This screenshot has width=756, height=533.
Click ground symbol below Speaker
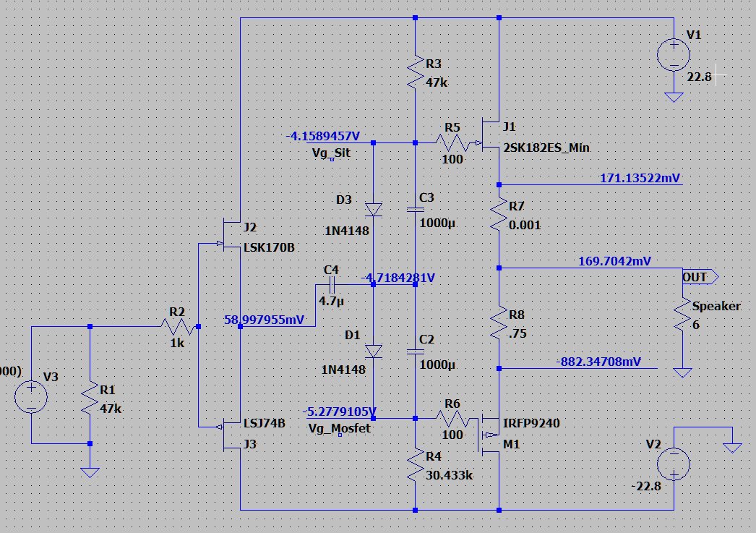[682, 372]
